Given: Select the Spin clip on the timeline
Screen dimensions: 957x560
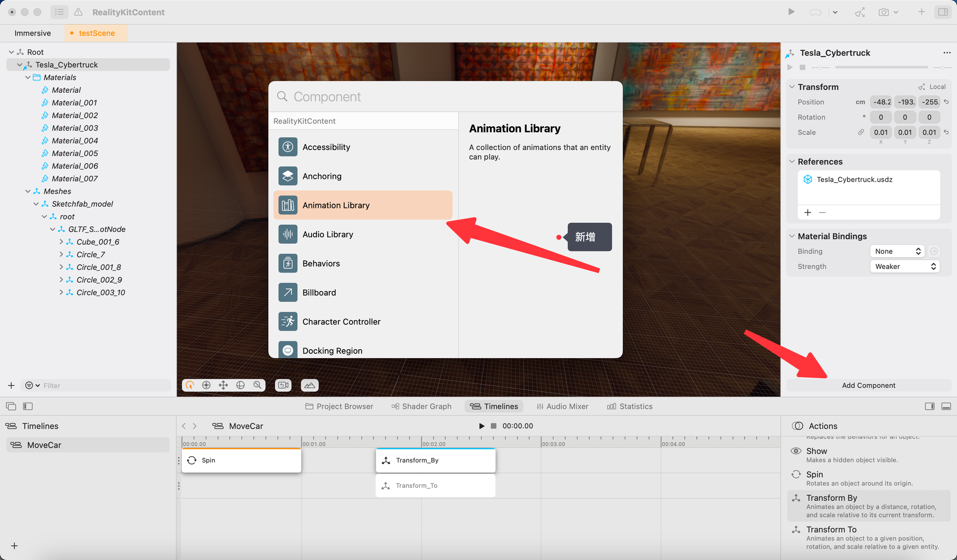Looking at the screenshot, I should tap(241, 460).
